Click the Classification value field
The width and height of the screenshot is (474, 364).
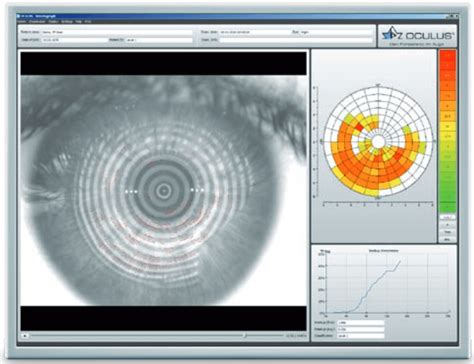pos(360,336)
